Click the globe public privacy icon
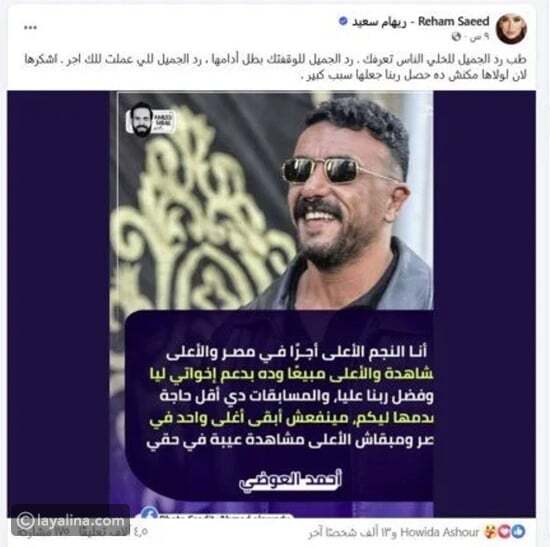 coord(456,36)
